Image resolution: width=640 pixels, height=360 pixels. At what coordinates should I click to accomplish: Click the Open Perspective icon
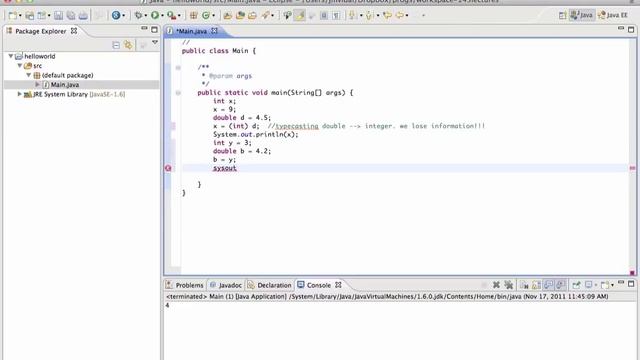click(x=562, y=16)
